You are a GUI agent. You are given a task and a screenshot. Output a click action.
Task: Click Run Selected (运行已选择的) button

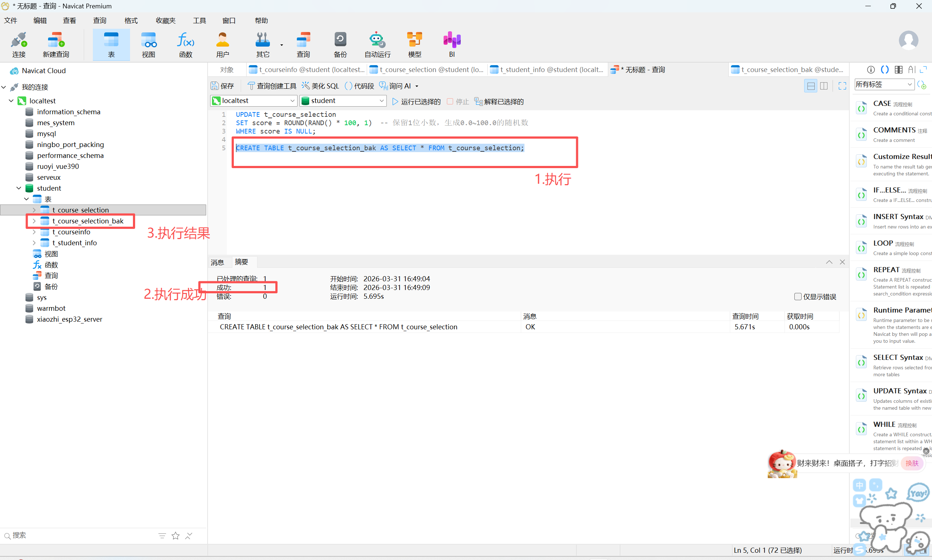(416, 102)
